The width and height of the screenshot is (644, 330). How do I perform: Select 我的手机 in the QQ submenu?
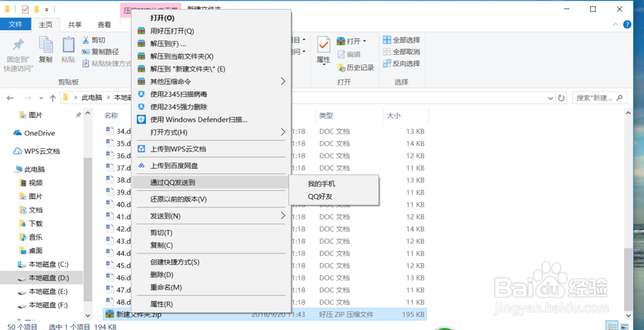coord(334,184)
